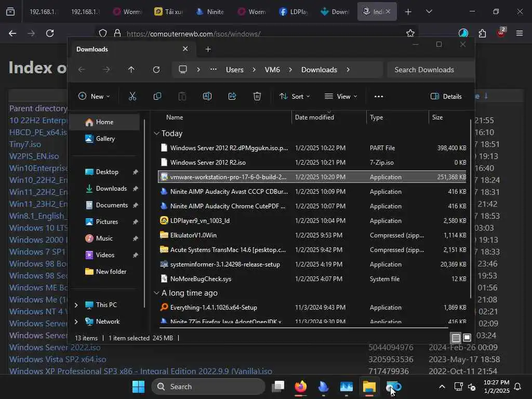
Task: Sort by the Date modified column header
Action: point(314,117)
